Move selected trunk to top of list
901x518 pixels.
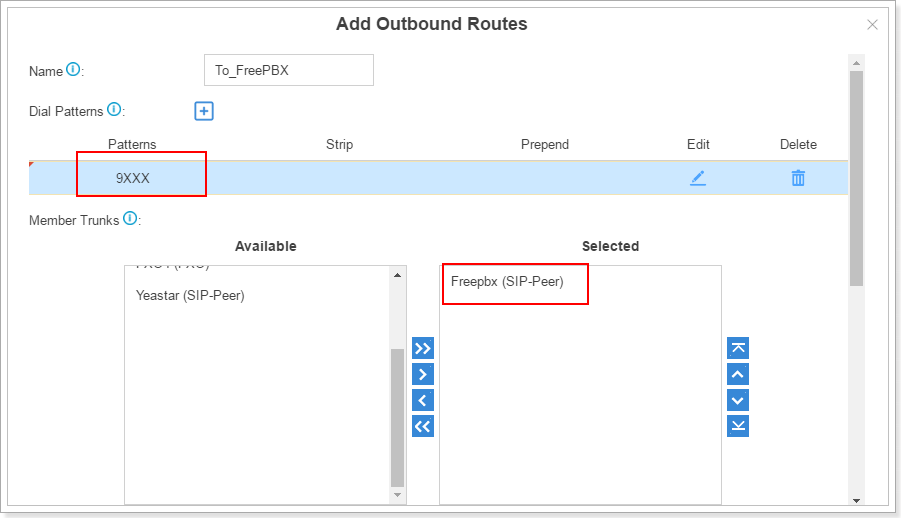point(738,349)
